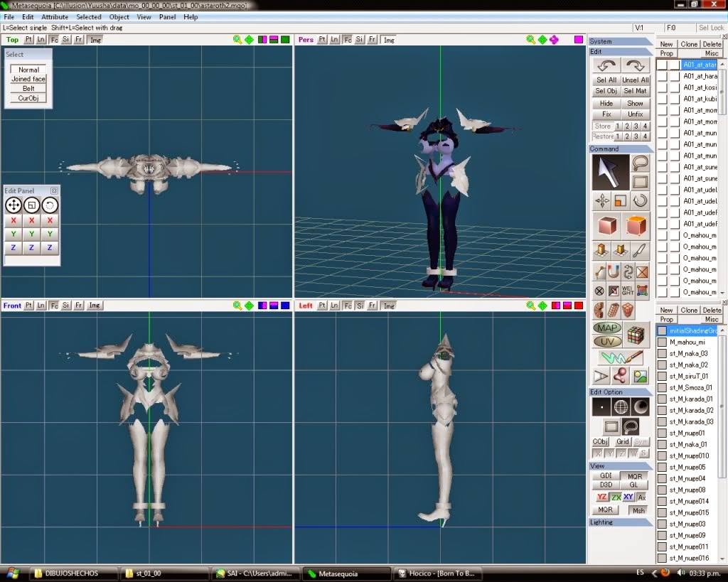Click Prop in the material panel

pyautogui.click(x=667, y=319)
